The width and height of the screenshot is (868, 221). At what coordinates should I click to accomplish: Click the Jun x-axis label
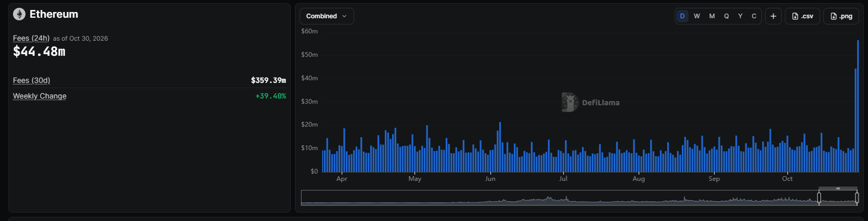point(490,179)
